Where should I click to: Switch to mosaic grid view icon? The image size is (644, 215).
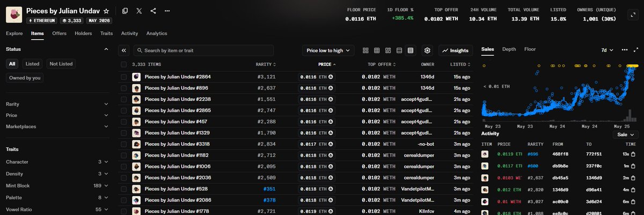388,50
